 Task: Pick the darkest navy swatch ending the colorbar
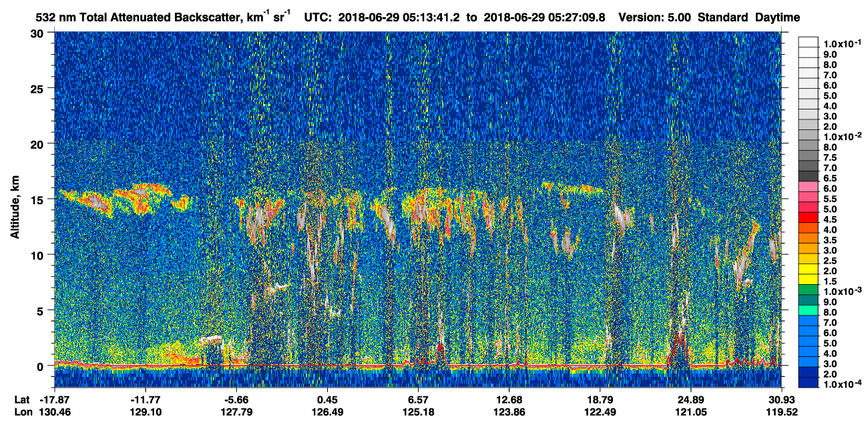[809, 382]
